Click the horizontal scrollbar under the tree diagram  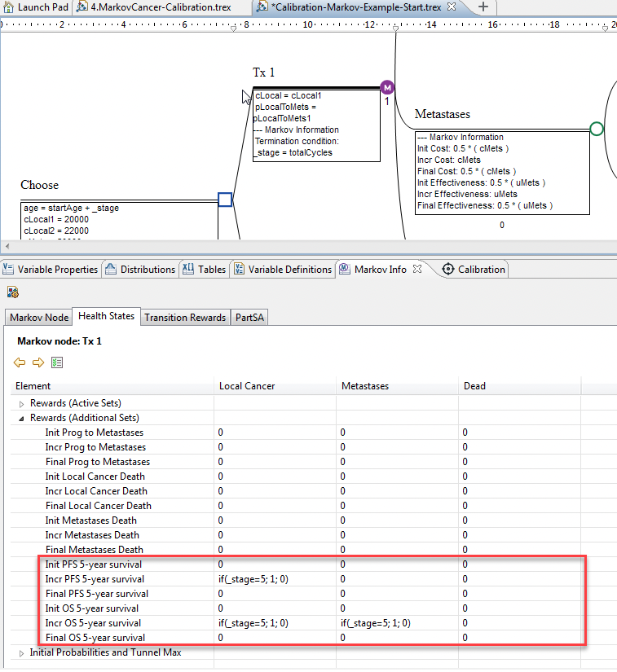[x=308, y=246]
